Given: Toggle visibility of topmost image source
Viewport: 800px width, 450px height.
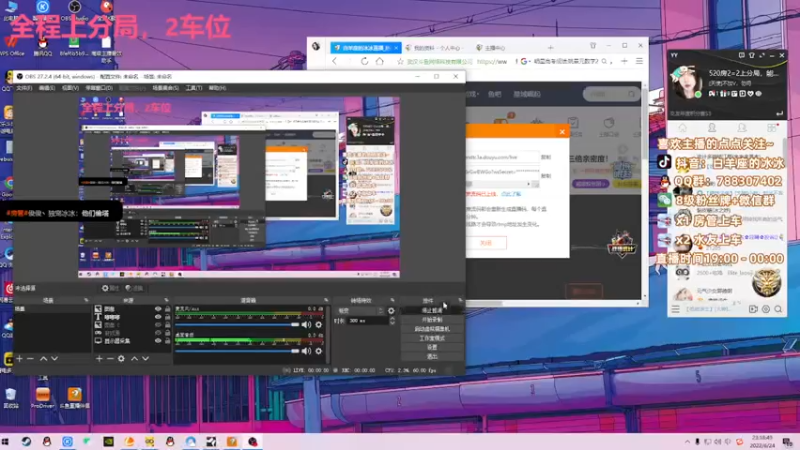Looking at the screenshot, I should click(158, 309).
